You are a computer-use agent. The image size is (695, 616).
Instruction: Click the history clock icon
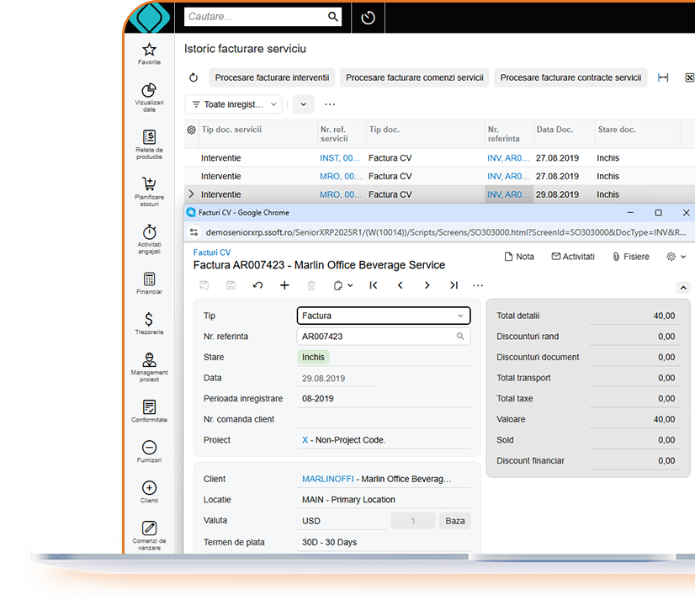click(368, 17)
